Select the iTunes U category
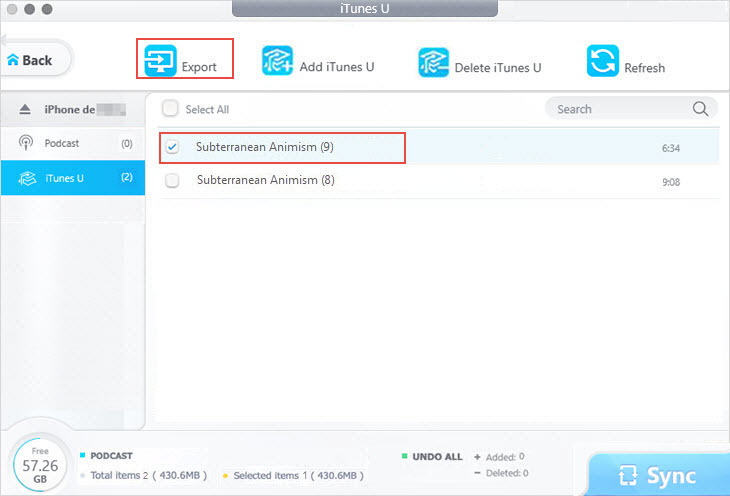Viewport: 730px width, 496px height. [73, 178]
